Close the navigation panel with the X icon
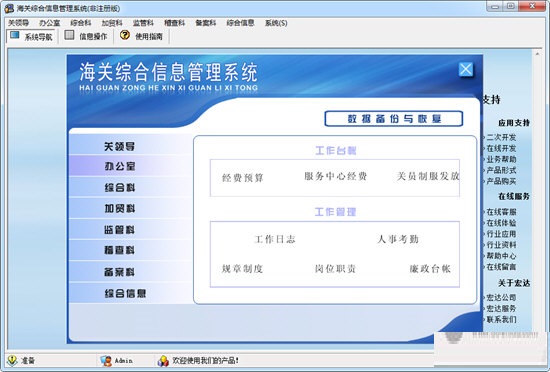This screenshot has width=550, height=372. point(465,69)
